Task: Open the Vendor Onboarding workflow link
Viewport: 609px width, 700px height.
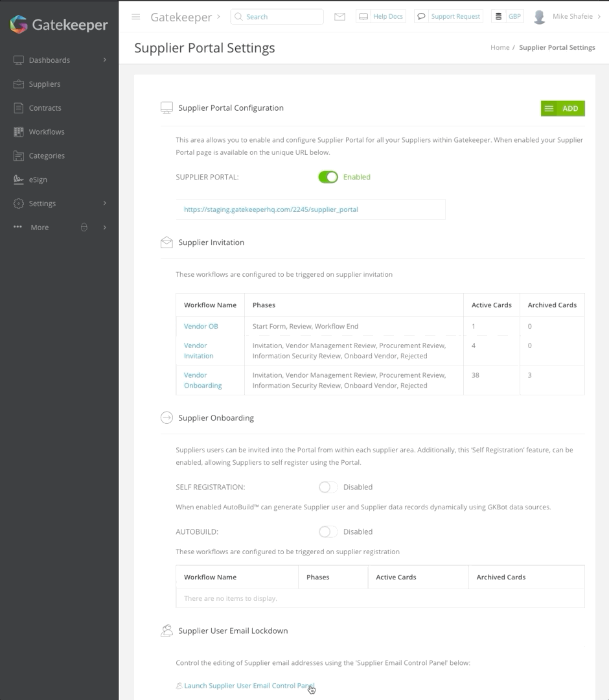Action: [203, 380]
